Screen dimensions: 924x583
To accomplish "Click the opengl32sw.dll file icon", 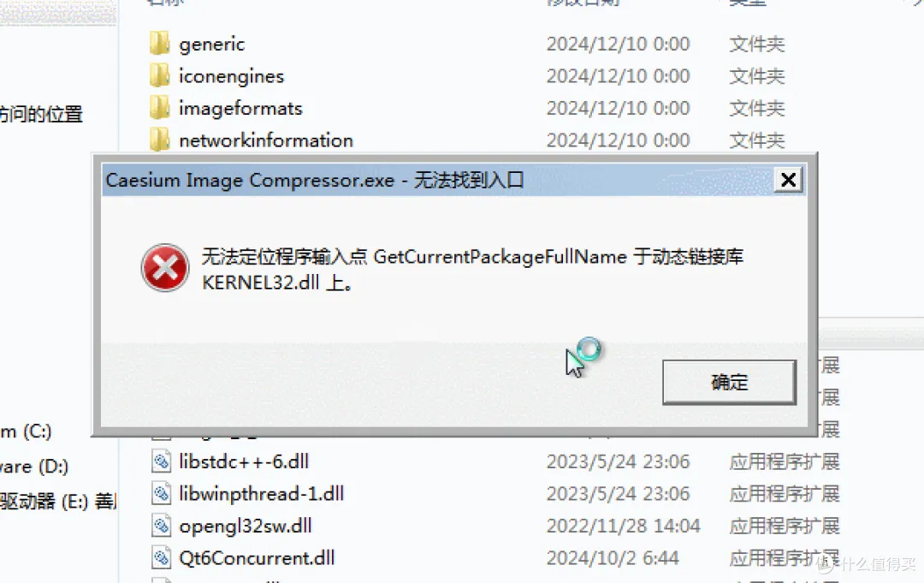I will tap(161, 526).
